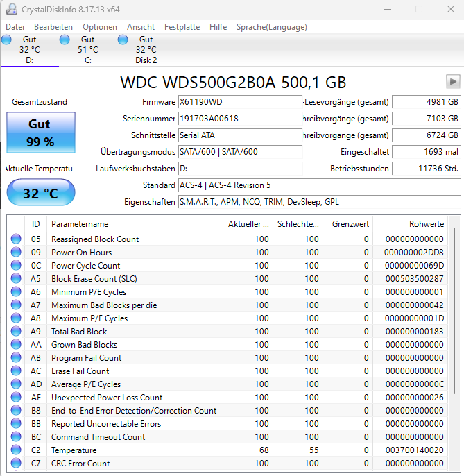Open the Hilfe menu

218,27
